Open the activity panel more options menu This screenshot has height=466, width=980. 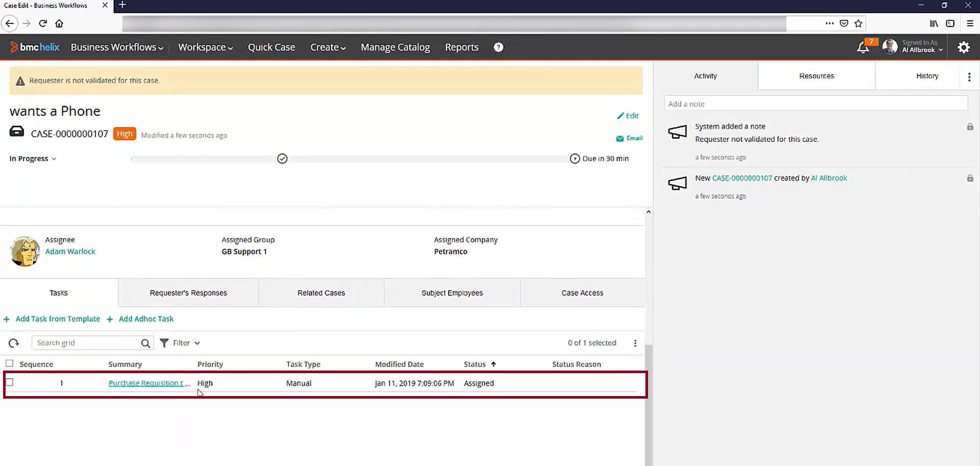coord(969,77)
